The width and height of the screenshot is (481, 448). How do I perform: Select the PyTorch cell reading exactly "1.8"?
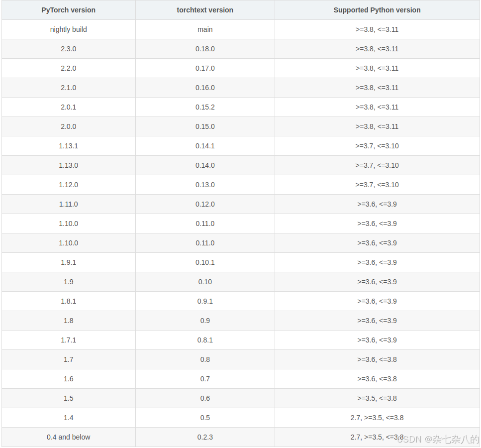[x=69, y=321]
